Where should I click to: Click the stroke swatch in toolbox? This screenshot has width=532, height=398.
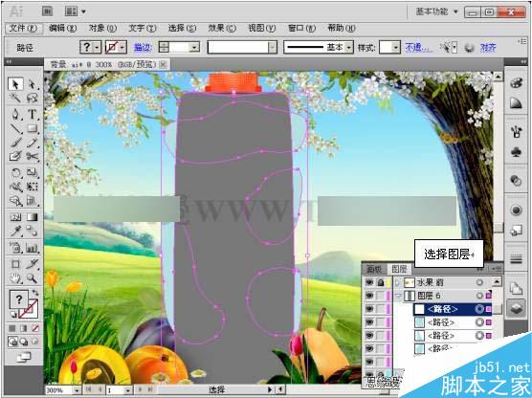29,308
